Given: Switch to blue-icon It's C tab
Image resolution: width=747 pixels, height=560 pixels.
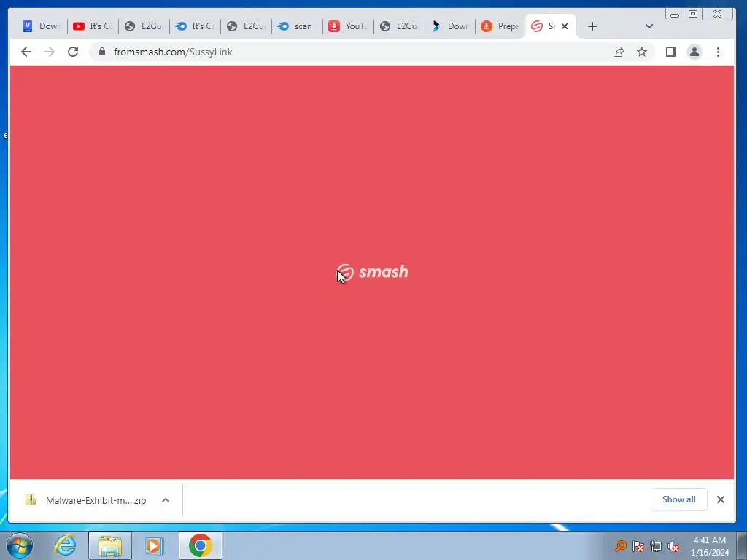Looking at the screenshot, I should [x=194, y=26].
